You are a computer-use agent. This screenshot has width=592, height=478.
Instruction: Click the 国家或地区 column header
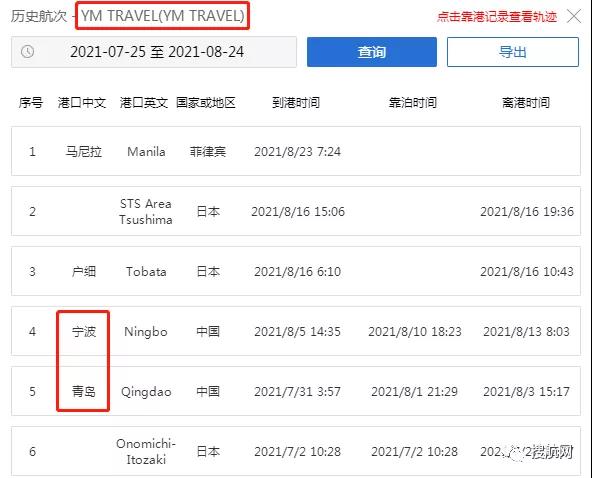click(x=206, y=103)
